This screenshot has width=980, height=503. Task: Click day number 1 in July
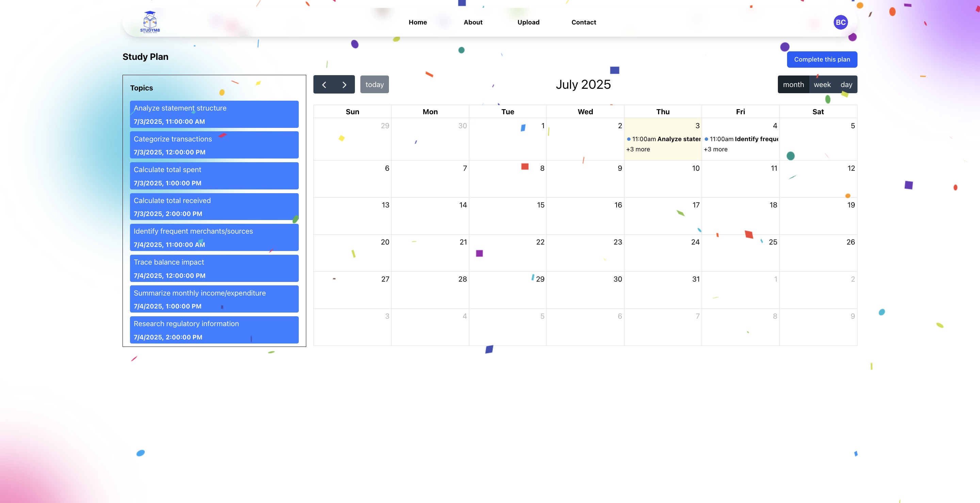tap(543, 125)
